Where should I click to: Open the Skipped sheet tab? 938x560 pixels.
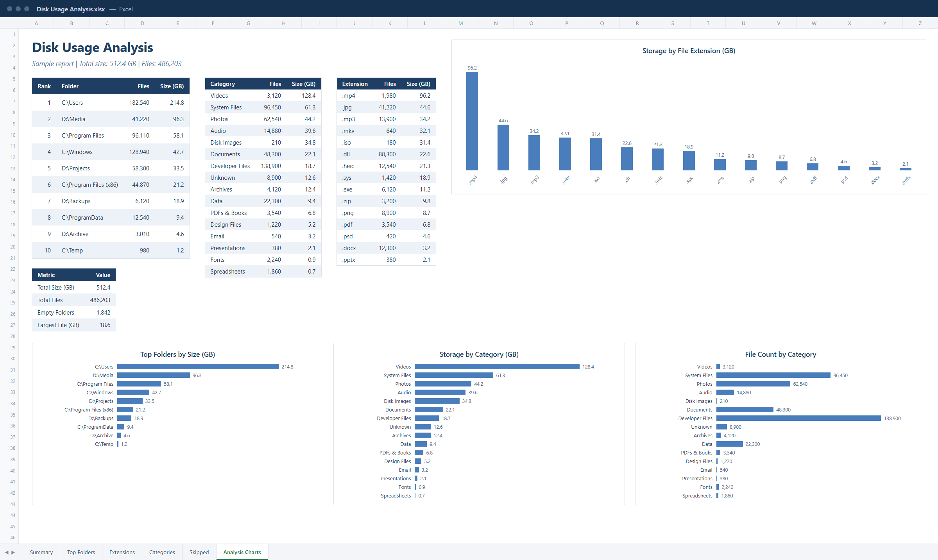[x=199, y=552]
